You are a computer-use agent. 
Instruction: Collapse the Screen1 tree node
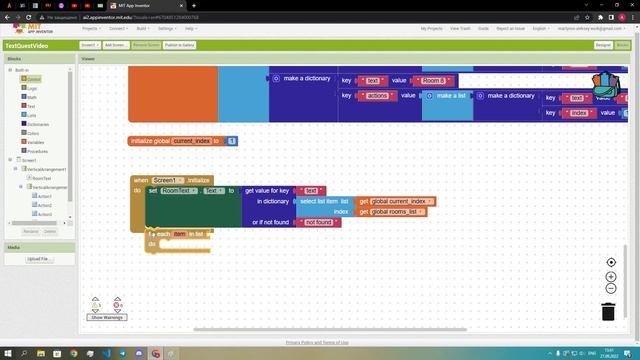point(10,160)
